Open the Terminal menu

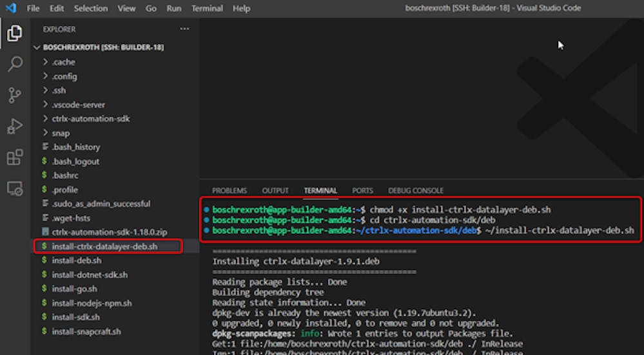pos(207,8)
